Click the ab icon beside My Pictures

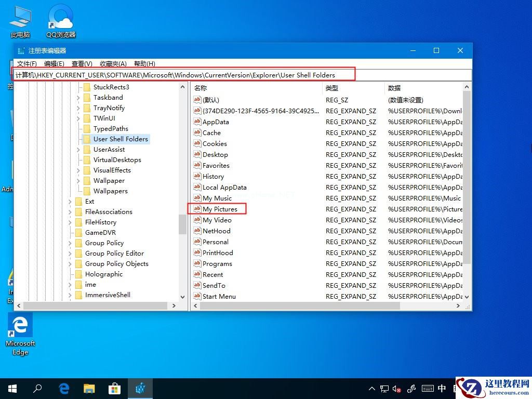tap(197, 209)
